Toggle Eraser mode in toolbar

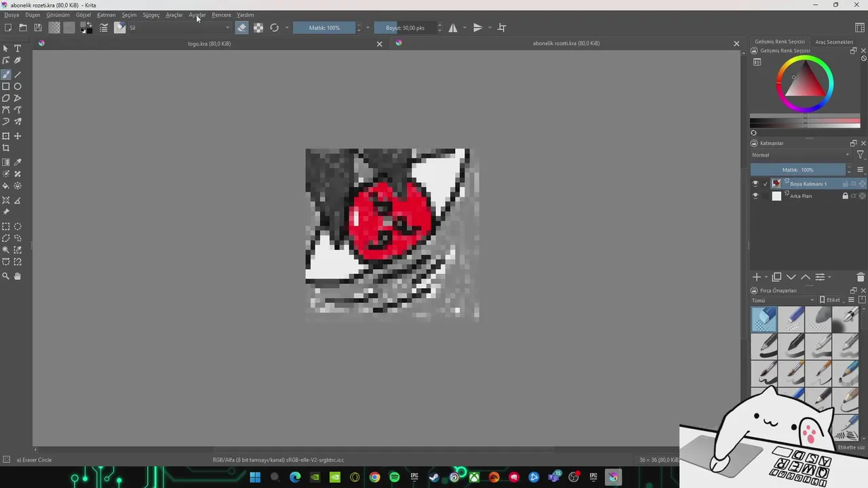242,28
